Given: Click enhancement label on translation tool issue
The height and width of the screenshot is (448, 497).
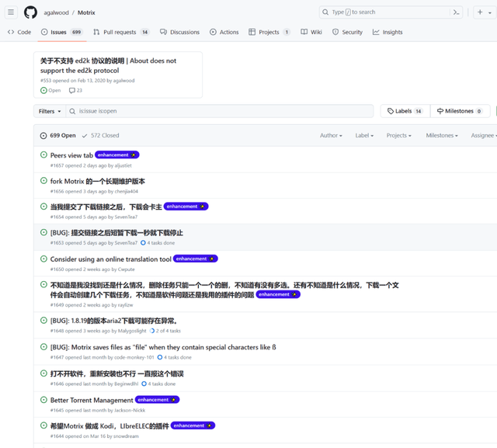Looking at the screenshot, I should click(x=195, y=259).
